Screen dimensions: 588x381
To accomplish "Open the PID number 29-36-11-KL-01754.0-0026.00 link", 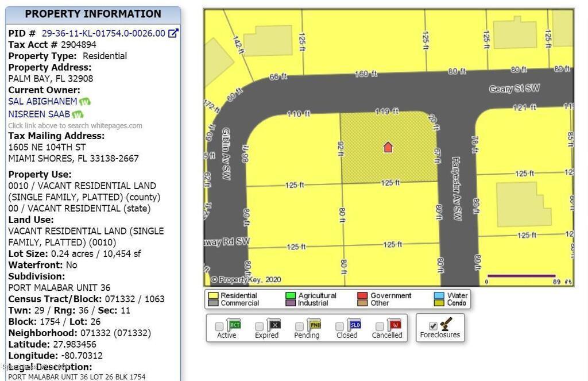I will click(103, 33).
